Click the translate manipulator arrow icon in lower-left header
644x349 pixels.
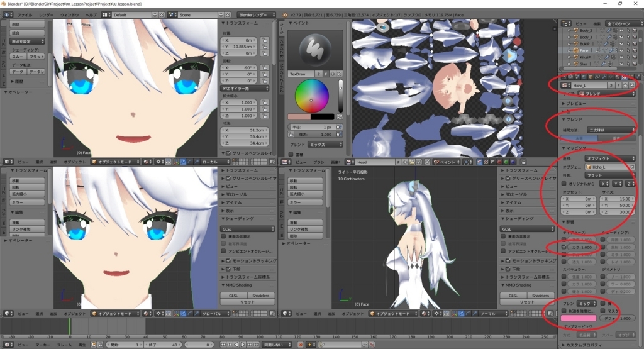183,313
